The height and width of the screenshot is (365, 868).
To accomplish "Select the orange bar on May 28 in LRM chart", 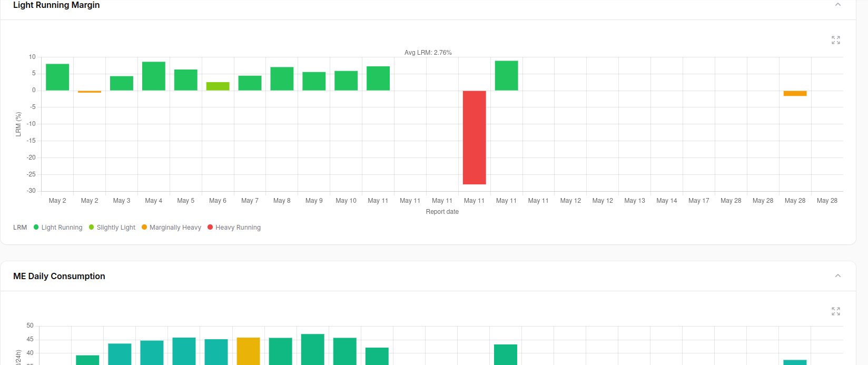I will point(795,93).
